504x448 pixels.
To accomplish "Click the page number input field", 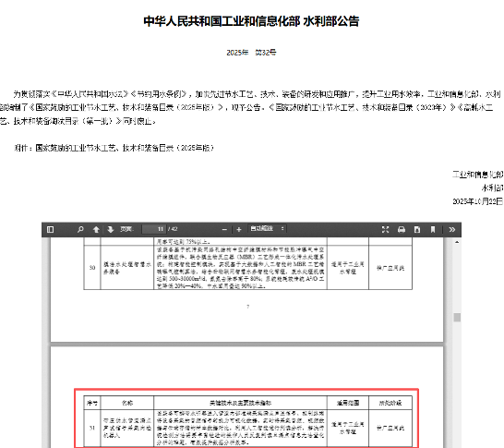I will point(154,229).
